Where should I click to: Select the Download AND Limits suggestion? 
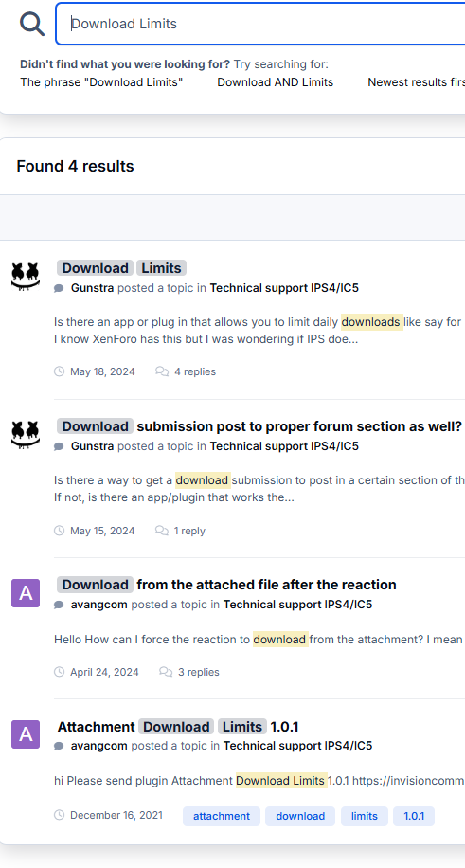[276, 82]
